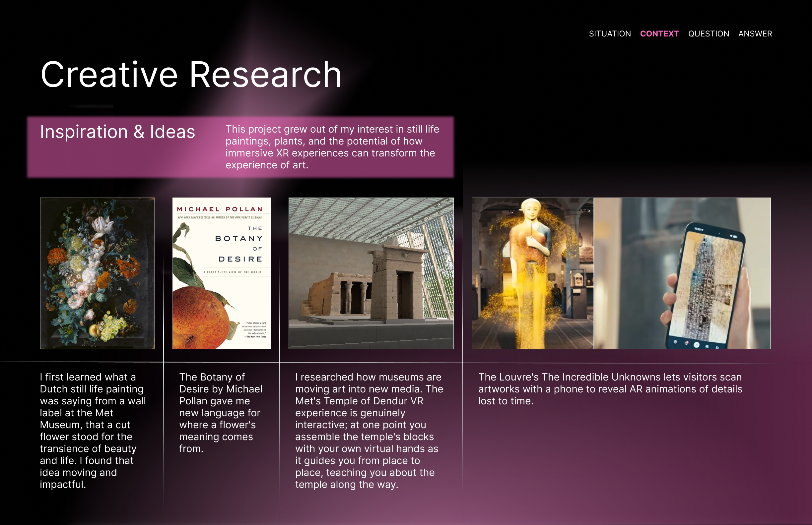Open the SITUATION section tab

click(x=610, y=34)
